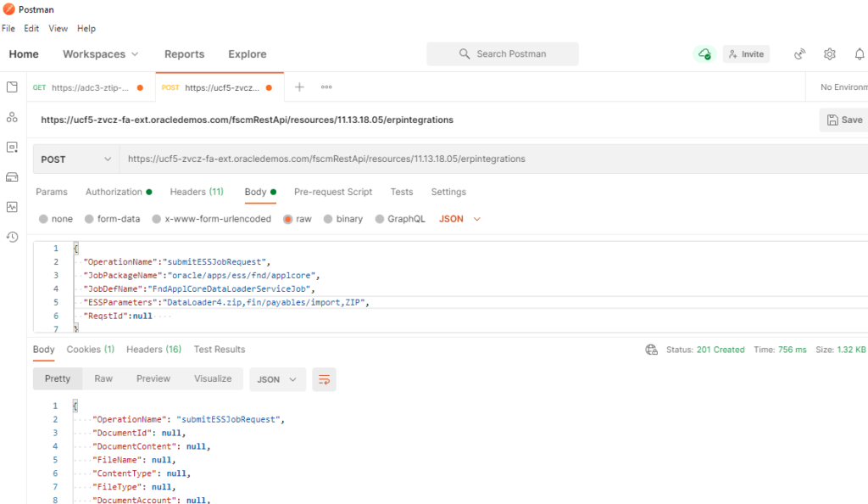This screenshot has height=504, width=868.
Task: Open the Tests tab
Action: [x=401, y=192]
